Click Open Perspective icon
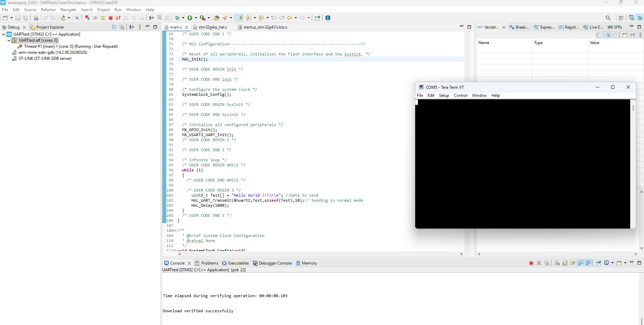Image resolution: width=644 pixels, height=325 pixels. pos(621,18)
